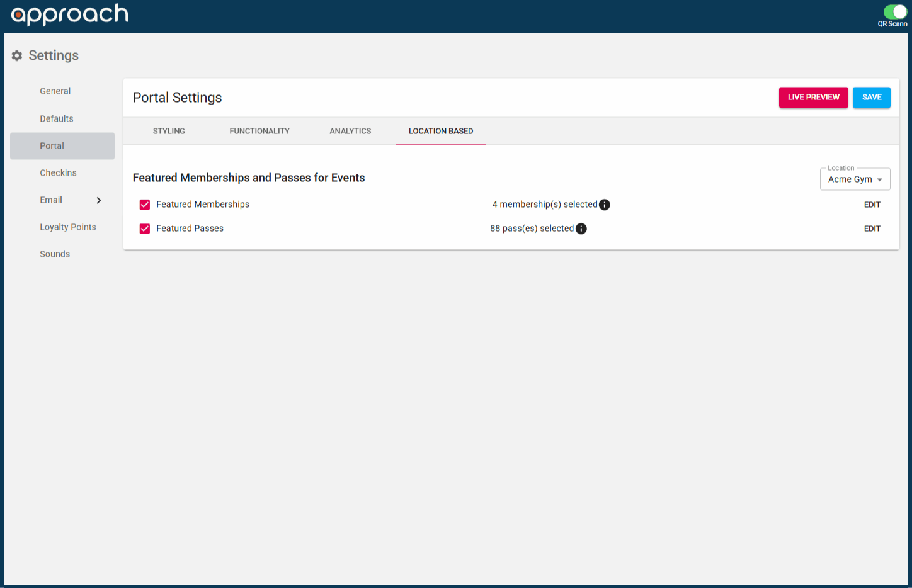The width and height of the screenshot is (912, 588).
Task: Go to Loyalty Points settings
Action: point(68,227)
